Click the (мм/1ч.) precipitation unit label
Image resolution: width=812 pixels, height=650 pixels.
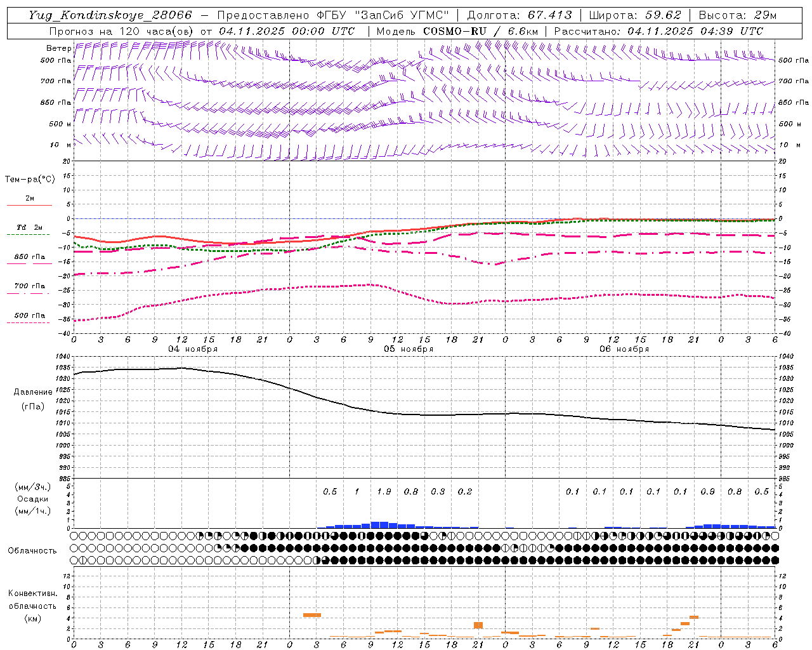(33, 511)
